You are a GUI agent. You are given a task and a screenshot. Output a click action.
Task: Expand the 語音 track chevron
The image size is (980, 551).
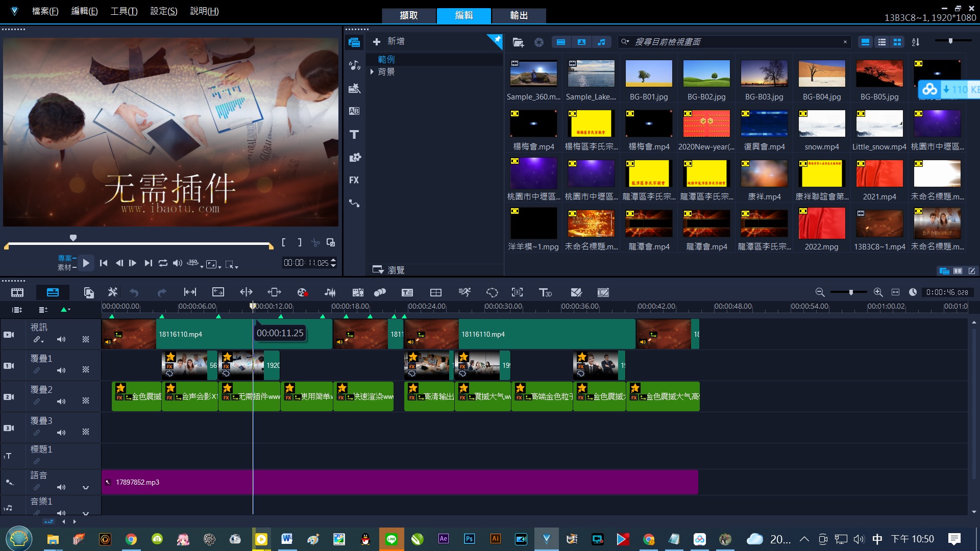[86, 488]
